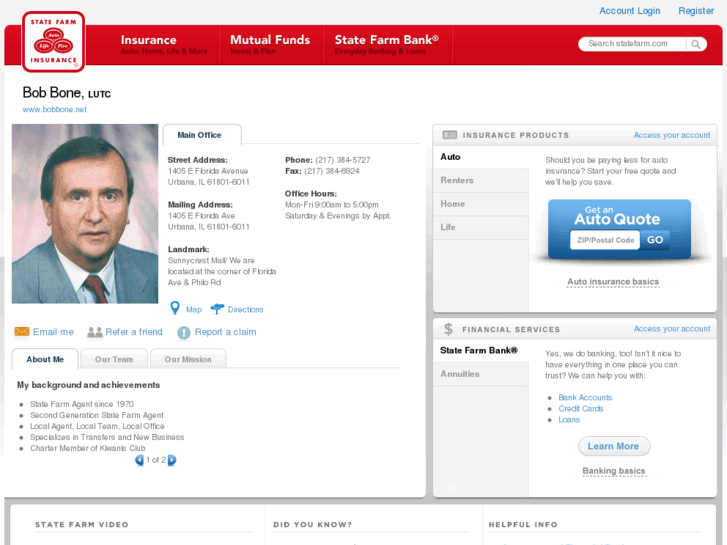Click the 'Did You Know?' heading
727x545 pixels.
312,525
